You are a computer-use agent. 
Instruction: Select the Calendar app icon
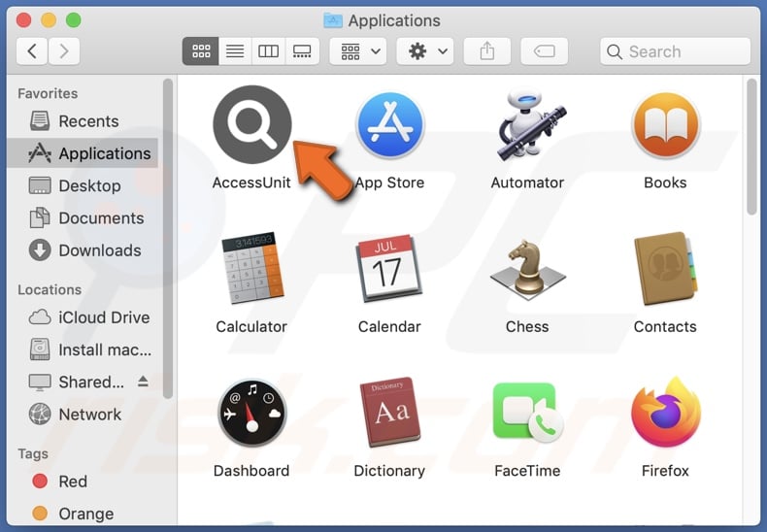(390, 268)
